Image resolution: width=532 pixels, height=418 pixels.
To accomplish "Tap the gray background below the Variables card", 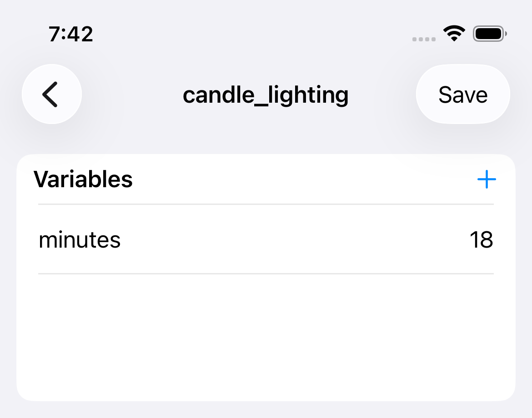I will [x=266, y=410].
